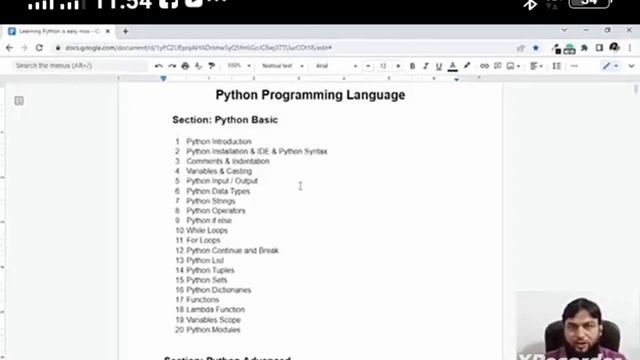640x360 pixels.
Task: Share this page via the share icon
Action: pos(520,48)
